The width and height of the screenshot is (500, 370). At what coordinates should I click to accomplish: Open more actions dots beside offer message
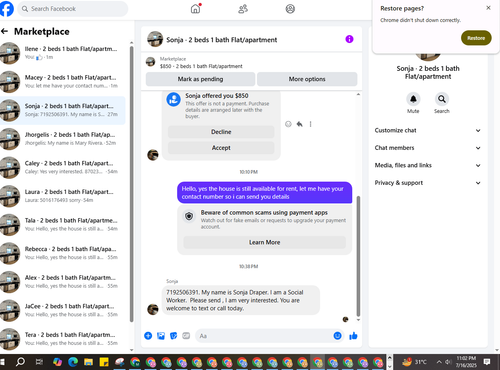click(310, 124)
